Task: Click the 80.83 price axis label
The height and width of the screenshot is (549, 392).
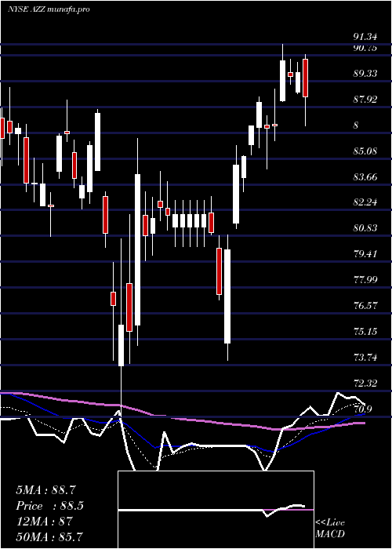Action: coord(365,228)
